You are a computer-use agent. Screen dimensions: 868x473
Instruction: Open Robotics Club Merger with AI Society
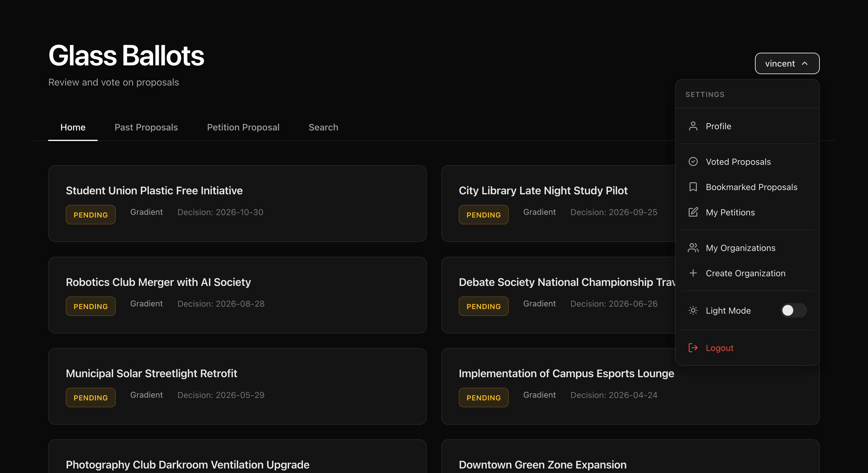pos(158,282)
